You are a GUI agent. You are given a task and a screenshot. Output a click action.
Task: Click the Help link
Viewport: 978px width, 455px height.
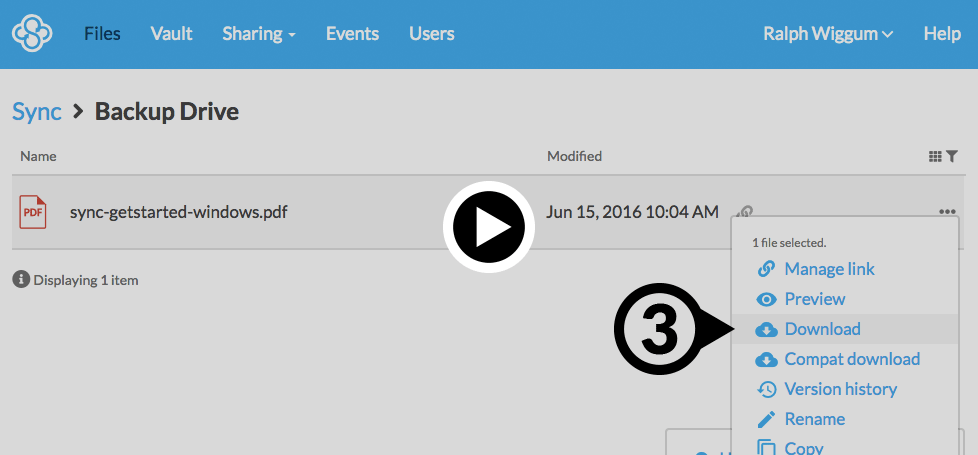(x=941, y=34)
